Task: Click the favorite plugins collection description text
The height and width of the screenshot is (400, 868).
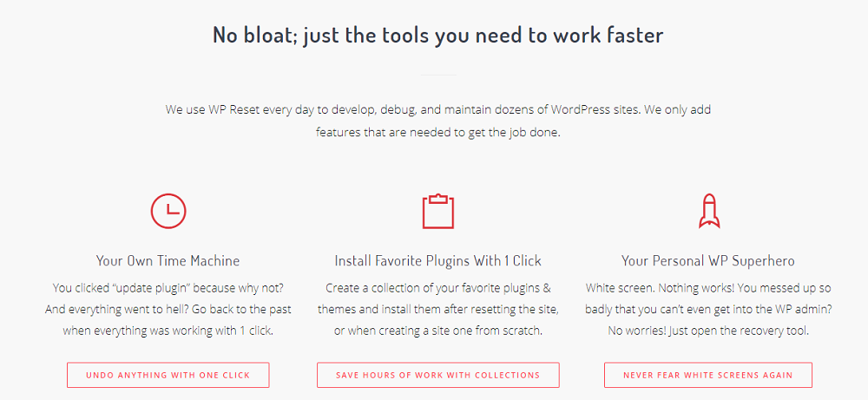Action: coord(438,309)
